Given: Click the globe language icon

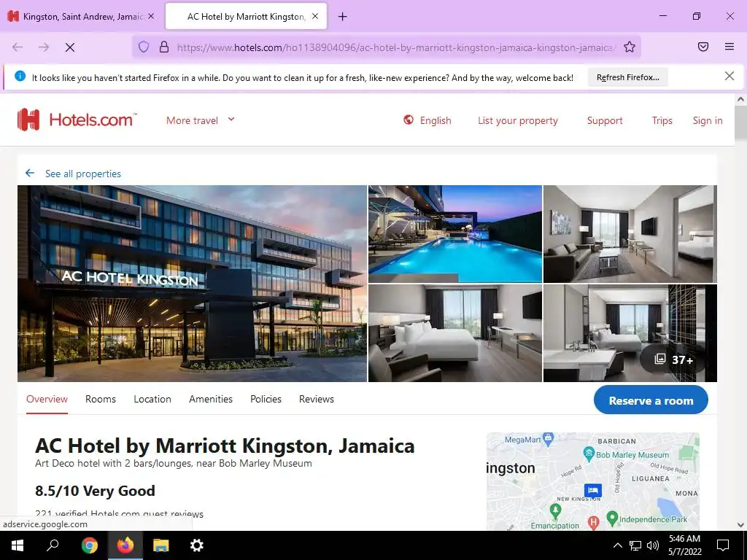Looking at the screenshot, I should tap(409, 120).
